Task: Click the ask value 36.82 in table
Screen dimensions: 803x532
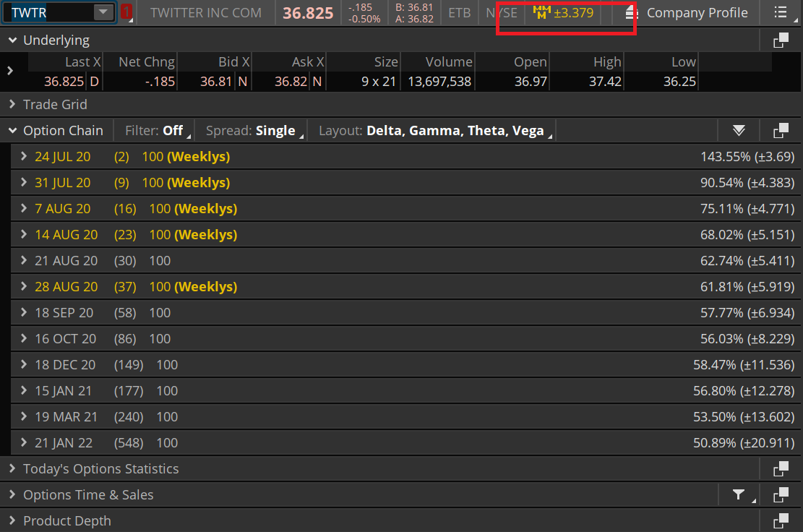Action: (291, 82)
